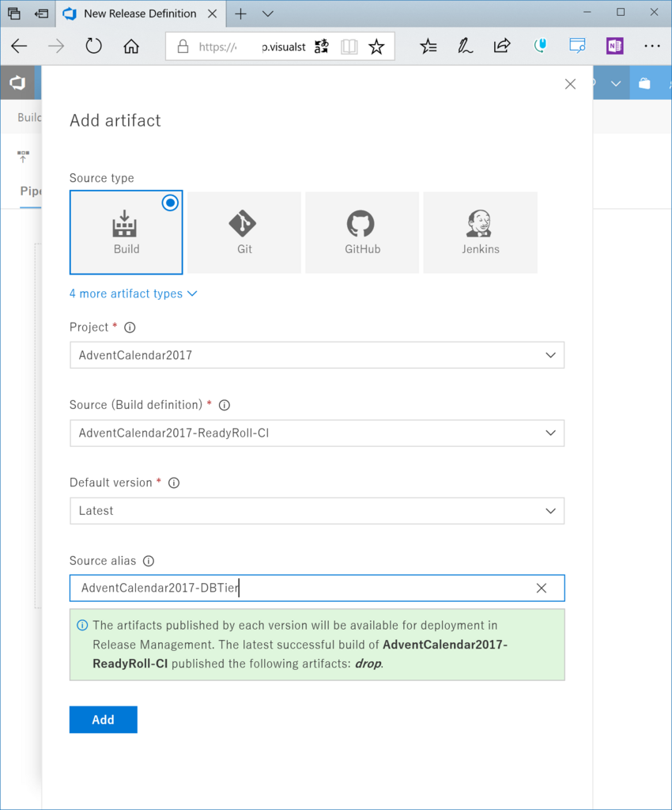Screen dimensions: 672x810
Task: Open the translate page icon
Action: (322, 47)
